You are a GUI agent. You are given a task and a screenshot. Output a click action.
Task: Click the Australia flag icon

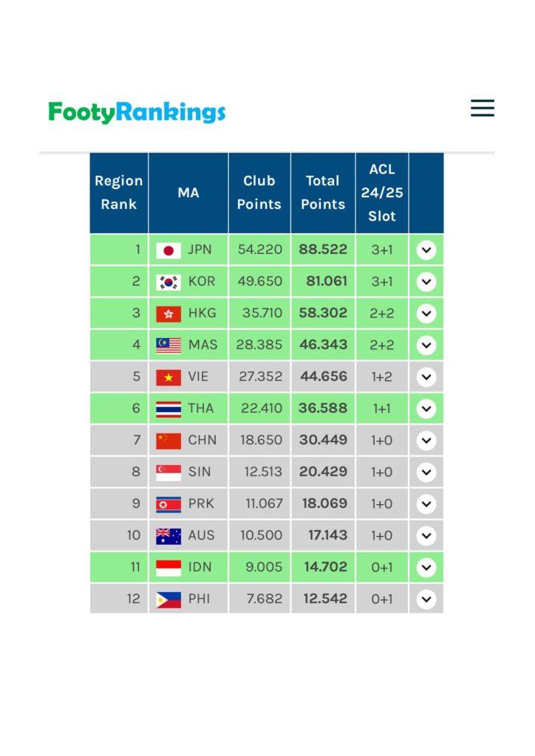168,536
